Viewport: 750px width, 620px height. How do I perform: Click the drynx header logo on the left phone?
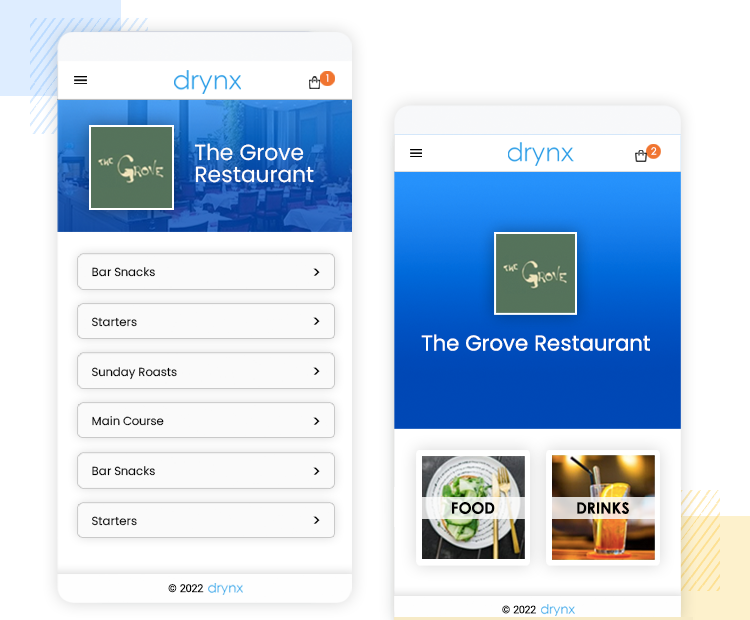point(207,81)
